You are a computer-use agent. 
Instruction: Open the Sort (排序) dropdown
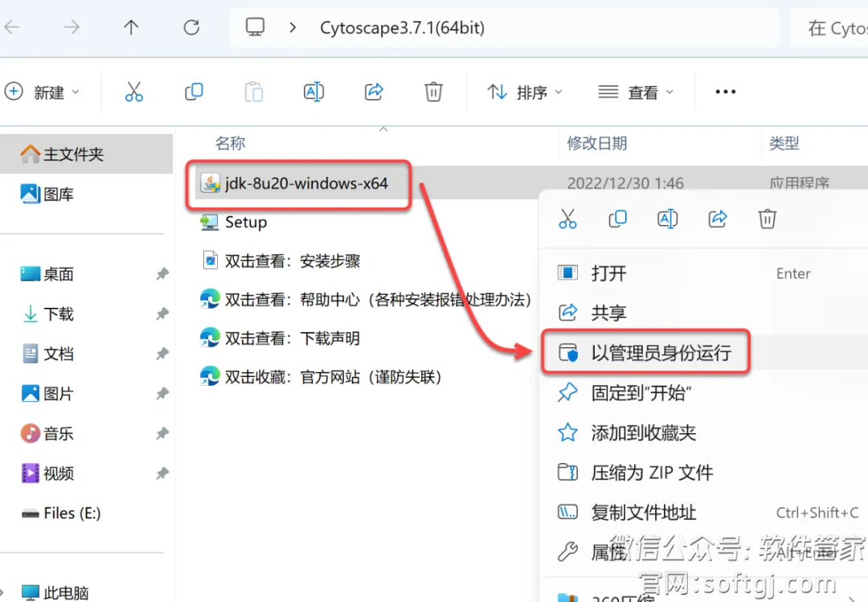pos(525,92)
